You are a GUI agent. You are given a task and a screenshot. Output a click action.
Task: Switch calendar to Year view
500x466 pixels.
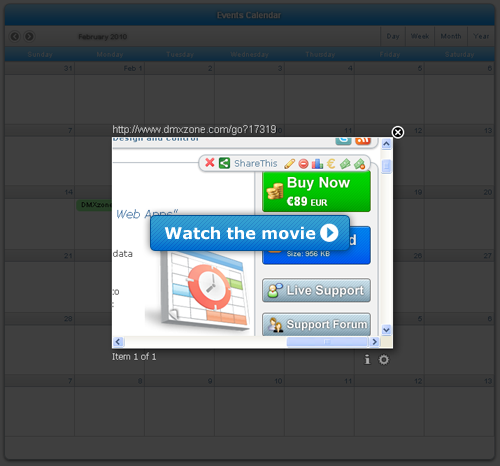(481, 36)
